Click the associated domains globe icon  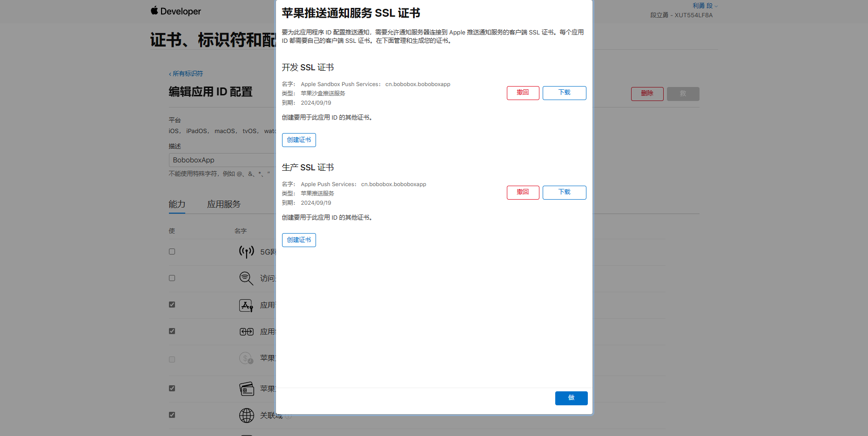point(246,415)
